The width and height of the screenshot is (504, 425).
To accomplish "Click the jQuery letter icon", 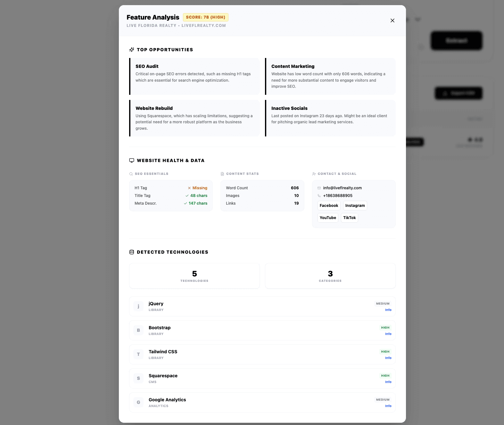I will (138, 306).
